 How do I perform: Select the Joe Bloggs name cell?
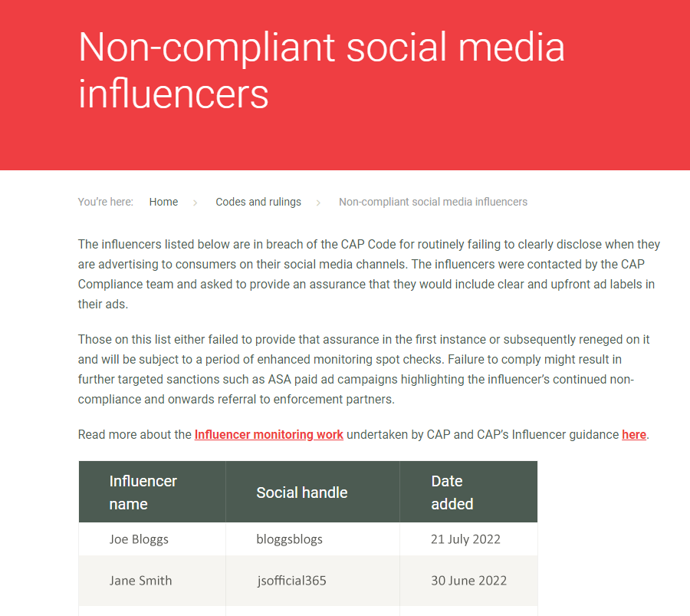tap(153, 539)
